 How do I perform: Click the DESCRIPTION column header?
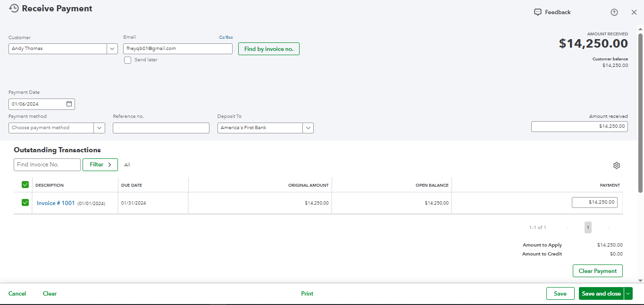click(x=50, y=185)
